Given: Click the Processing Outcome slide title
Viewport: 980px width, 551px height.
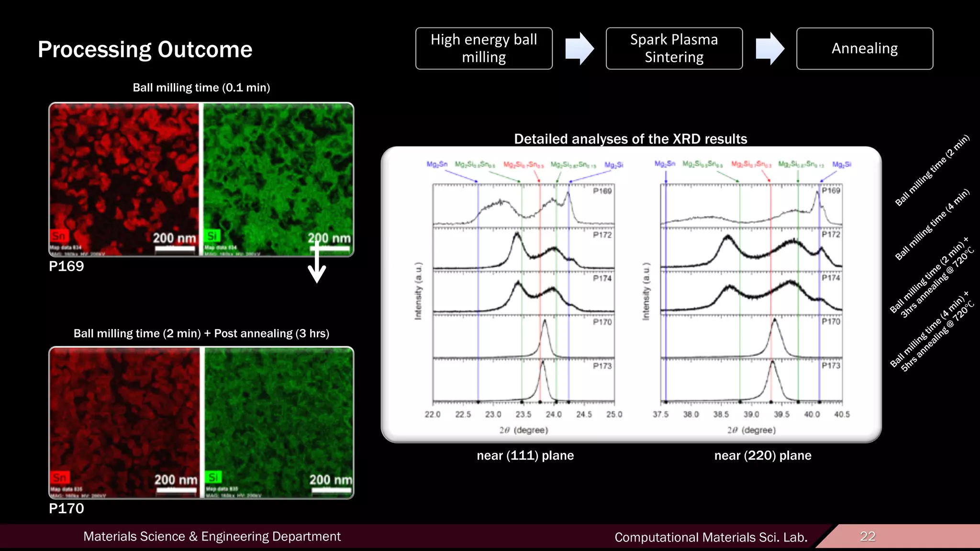Looking at the screenshot, I should [145, 50].
